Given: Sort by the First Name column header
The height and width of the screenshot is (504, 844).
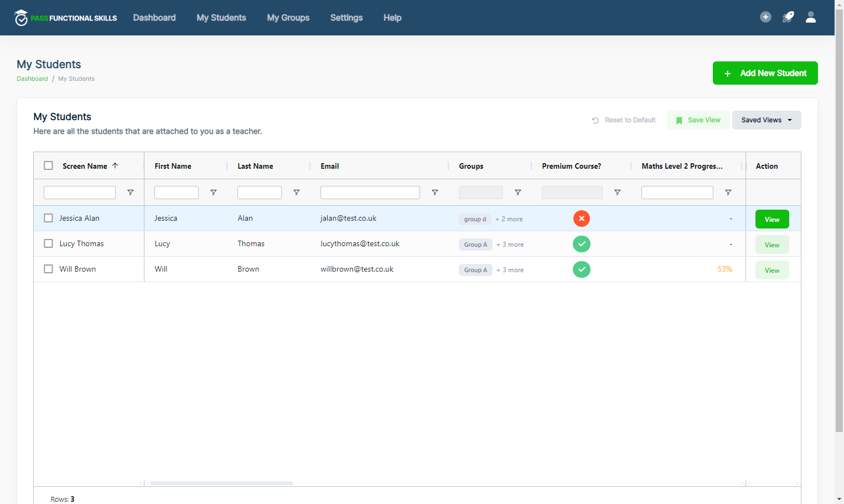Looking at the screenshot, I should [173, 166].
